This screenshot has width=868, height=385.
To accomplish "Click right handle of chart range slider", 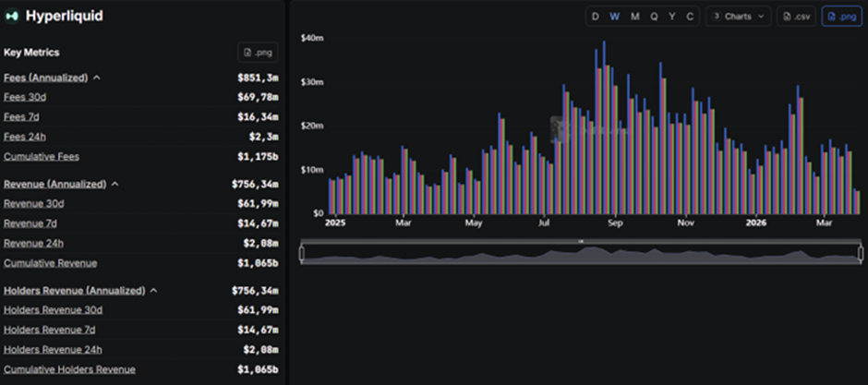I will pyautogui.click(x=861, y=253).
